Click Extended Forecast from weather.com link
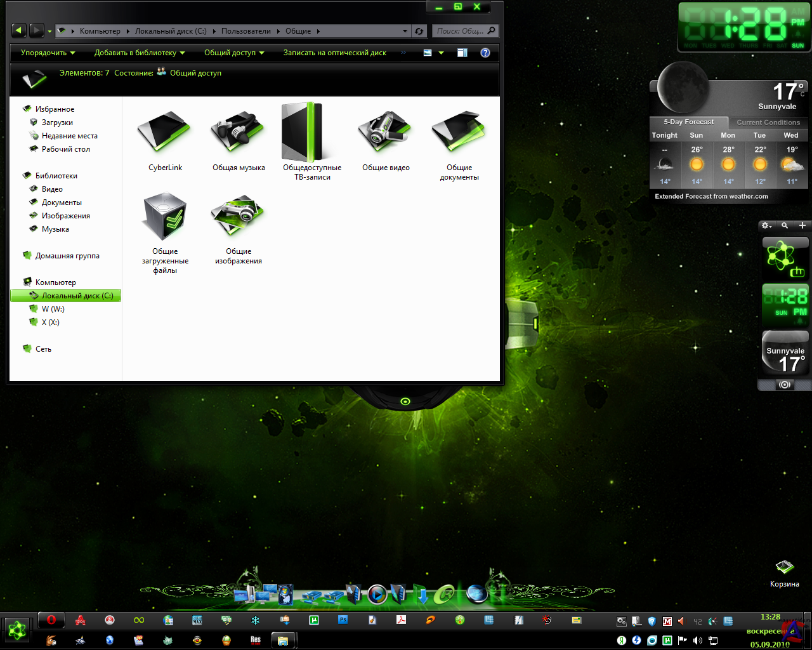The width and height of the screenshot is (812, 650). (711, 197)
